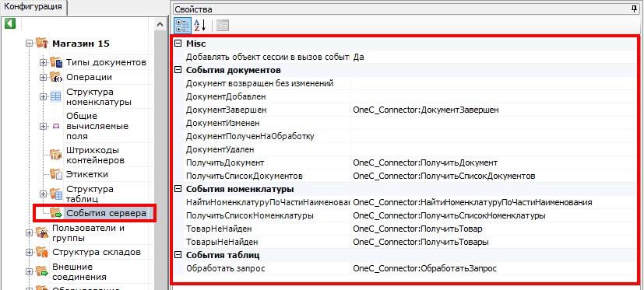The width and height of the screenshot is (644, 290).
Task: Expand the Типы документов node
Action: click(43, 63)
